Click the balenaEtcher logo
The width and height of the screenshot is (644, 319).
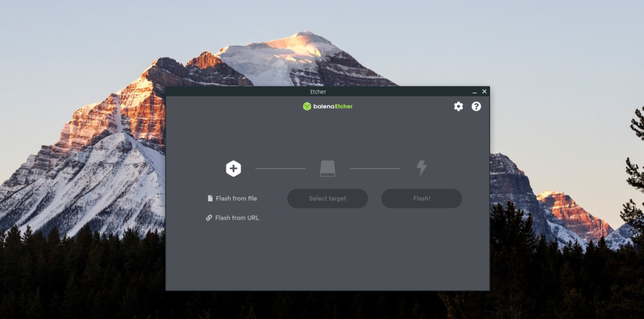coord(327,106)
